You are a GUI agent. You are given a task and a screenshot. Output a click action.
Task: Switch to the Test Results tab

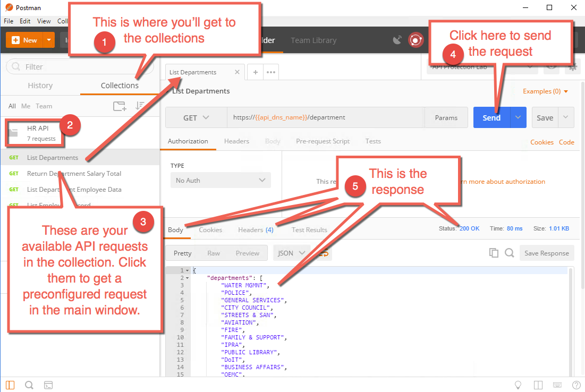[309, 230]
